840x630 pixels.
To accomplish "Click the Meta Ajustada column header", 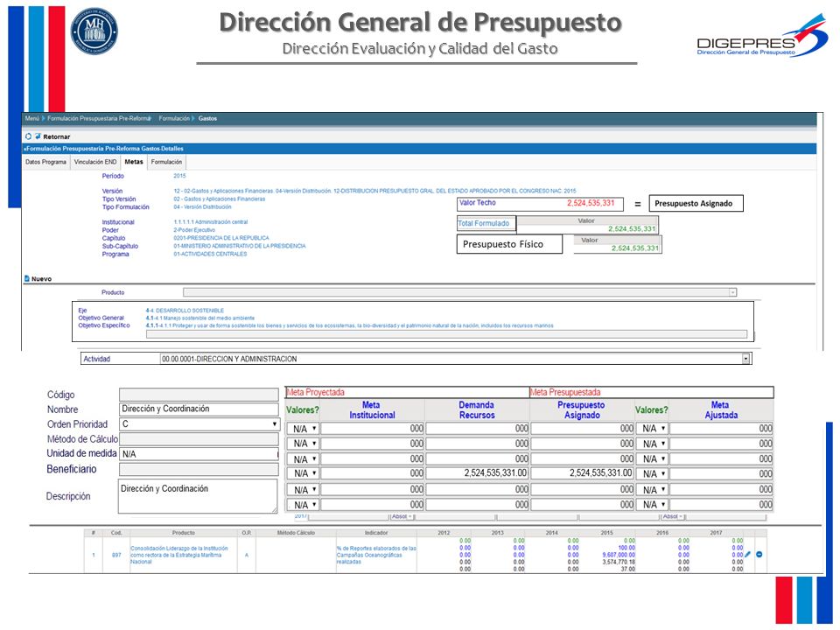I will click(x=720, y=410).
